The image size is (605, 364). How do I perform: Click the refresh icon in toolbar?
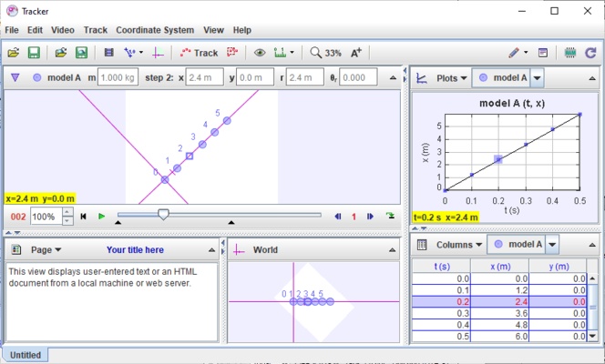click(590, 53)
